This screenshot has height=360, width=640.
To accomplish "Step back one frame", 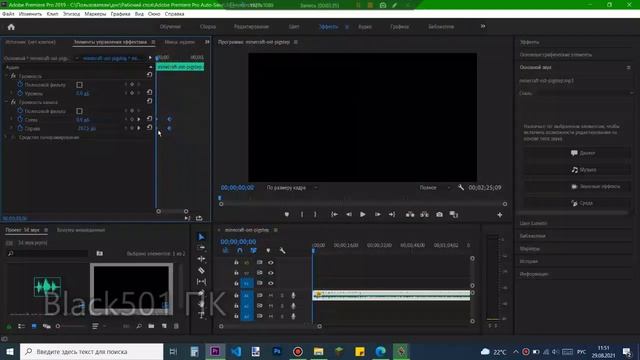I will pos(349,214).
